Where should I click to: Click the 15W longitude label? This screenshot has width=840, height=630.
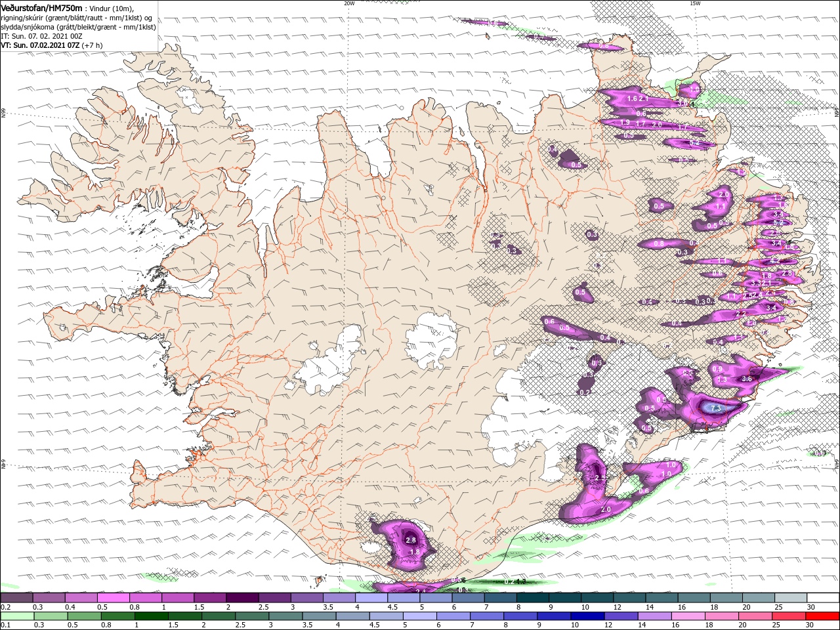695,3
